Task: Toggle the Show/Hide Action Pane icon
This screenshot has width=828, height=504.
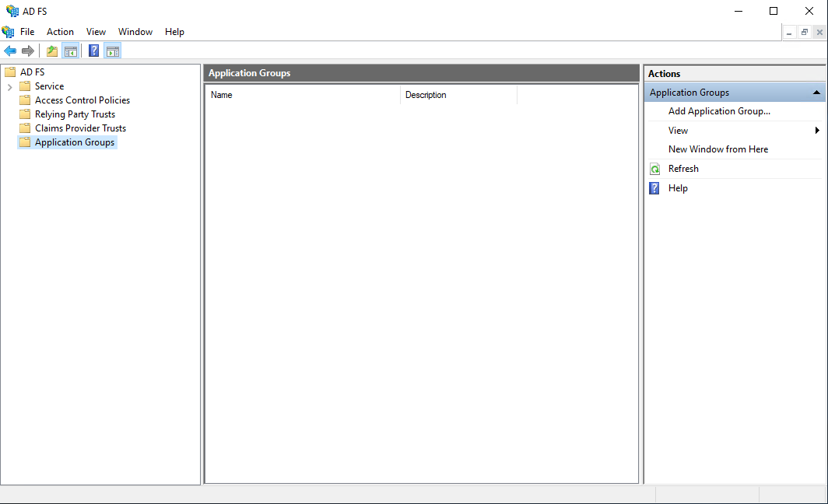Action: (x=113, y=51)
